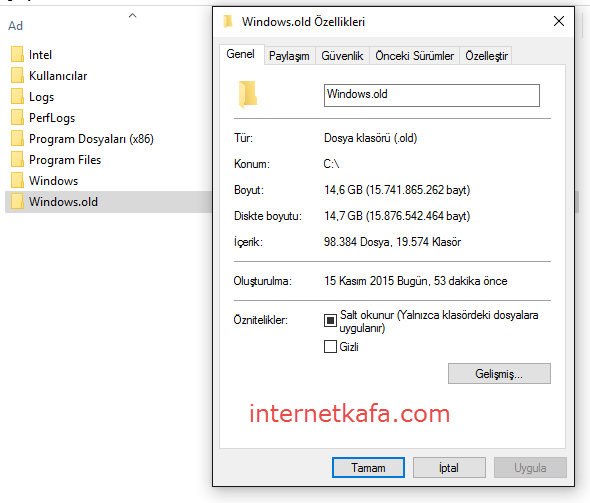
Task: Toggle the Salt okunur checkbox
Action: 330,321
